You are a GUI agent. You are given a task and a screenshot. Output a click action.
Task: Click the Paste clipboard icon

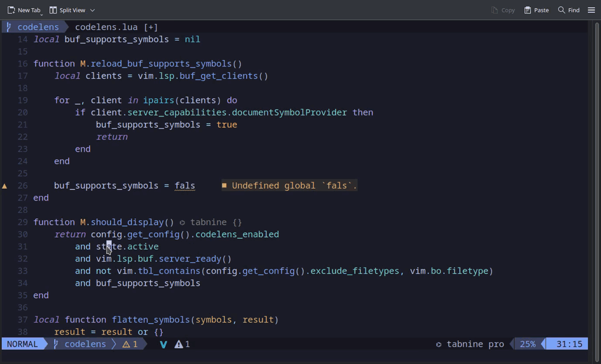527,10
